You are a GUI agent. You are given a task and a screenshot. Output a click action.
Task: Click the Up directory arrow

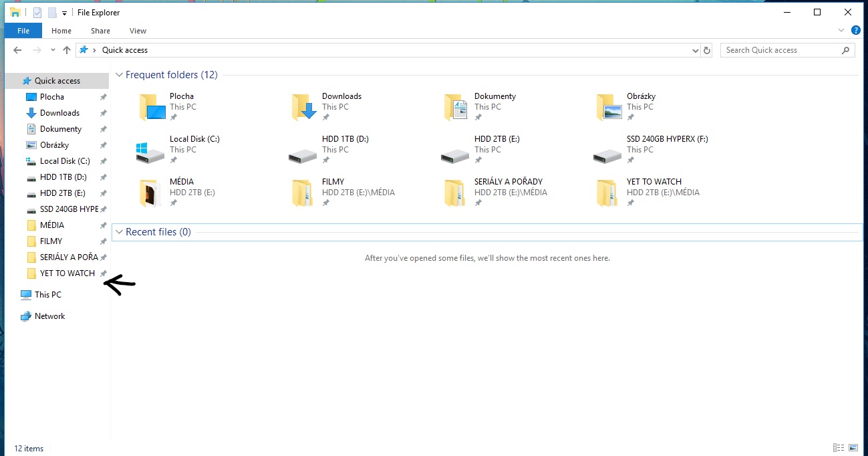click(x=66, y=50)
